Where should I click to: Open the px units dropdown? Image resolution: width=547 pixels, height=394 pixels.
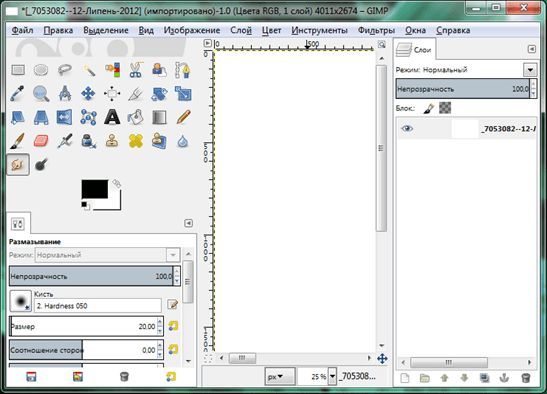pyautogui.click(x=280, y=377)
